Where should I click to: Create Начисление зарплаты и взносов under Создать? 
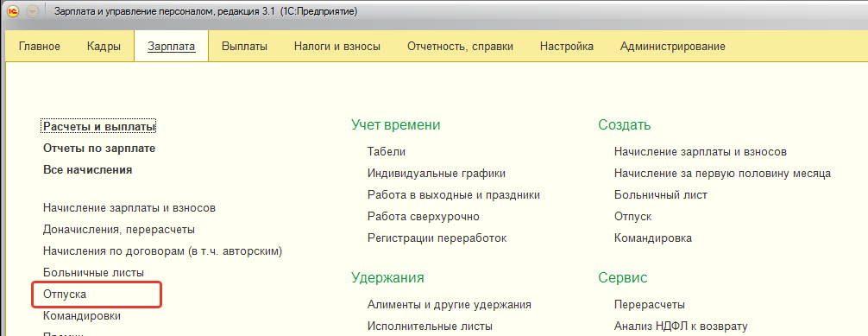[701, 152]
